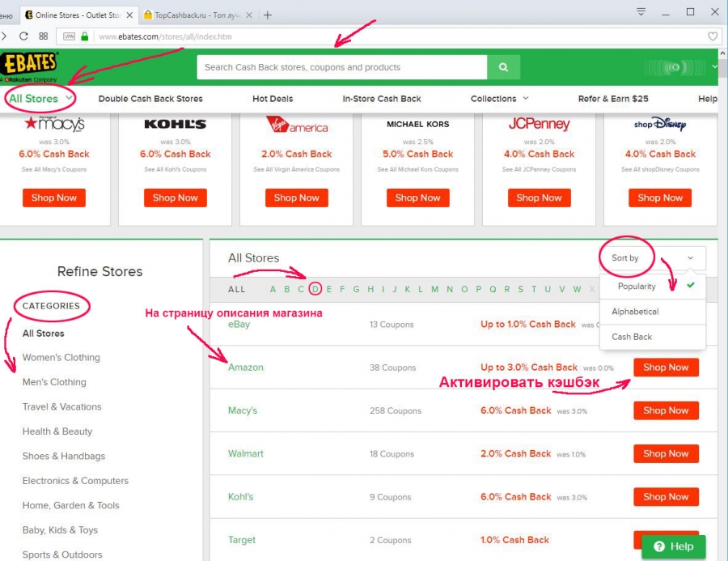
Task: Open Double Cash Back Stores
Action: (150, 99)
